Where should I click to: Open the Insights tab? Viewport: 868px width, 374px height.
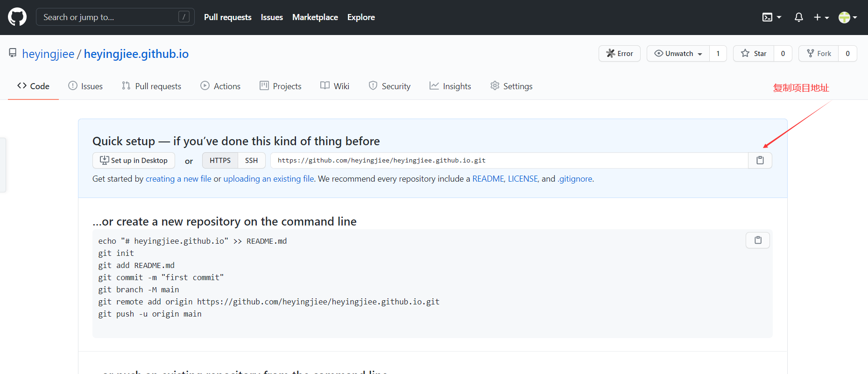(x=450, y=86)
